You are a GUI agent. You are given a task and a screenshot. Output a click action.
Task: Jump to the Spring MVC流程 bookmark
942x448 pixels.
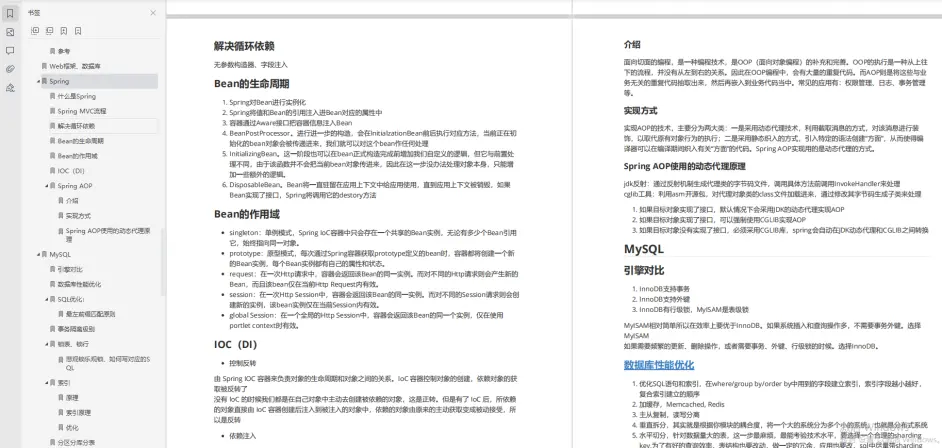[82, 111]
